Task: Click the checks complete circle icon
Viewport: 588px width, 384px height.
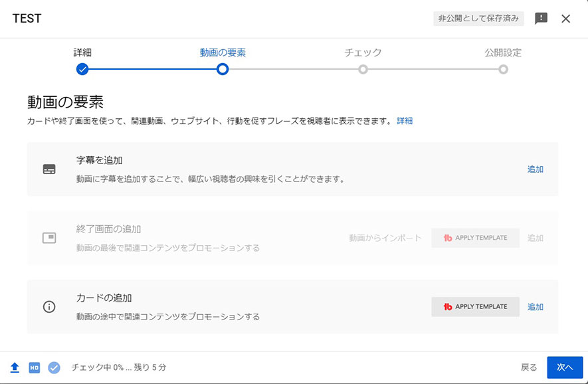Action: [x=54, y=367]
